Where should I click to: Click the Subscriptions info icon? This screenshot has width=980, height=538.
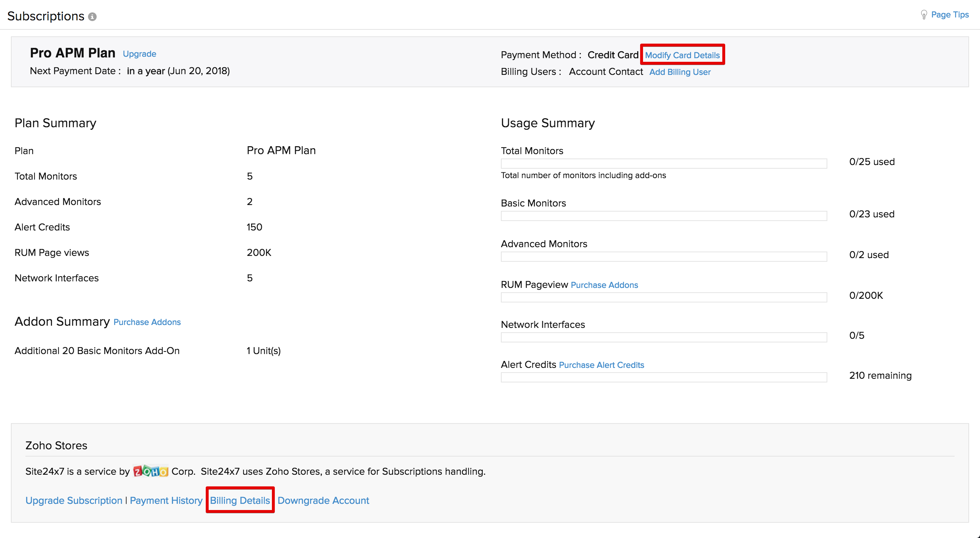coord(92,17)
